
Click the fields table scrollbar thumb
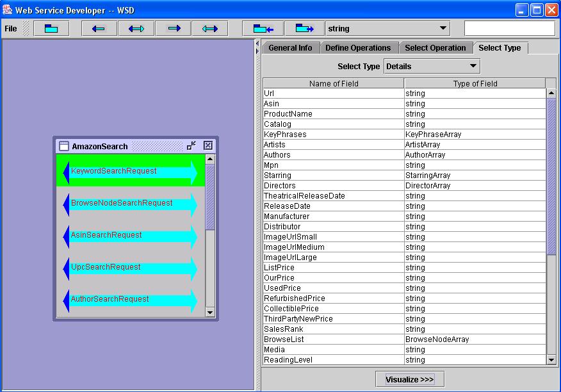point(551,176)
